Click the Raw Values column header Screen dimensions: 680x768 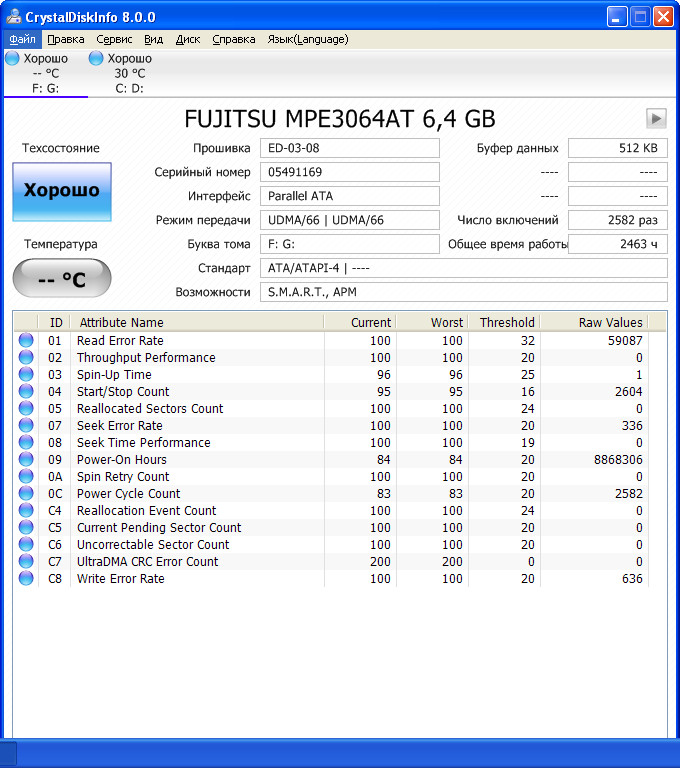(594, 322)
